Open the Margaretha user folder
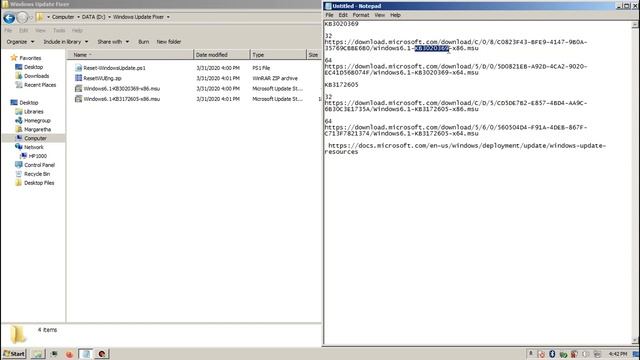This screenshot has height=360, width=640. click(38, 129)
